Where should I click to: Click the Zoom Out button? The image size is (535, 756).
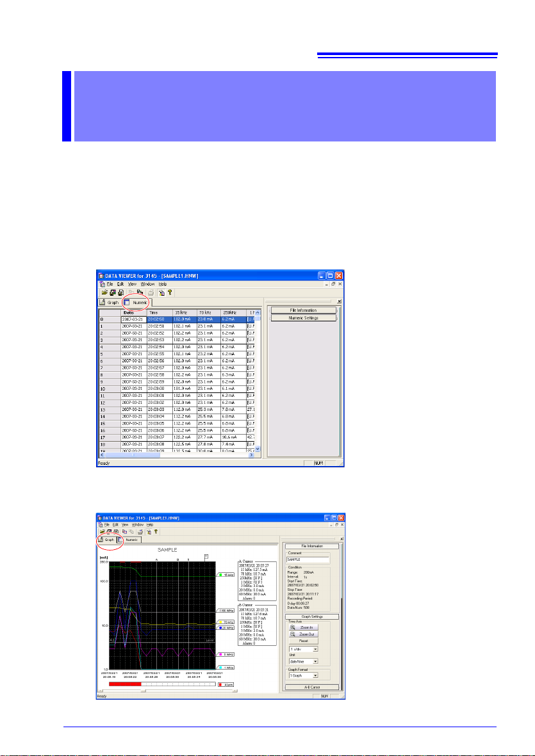coord(304,634)
